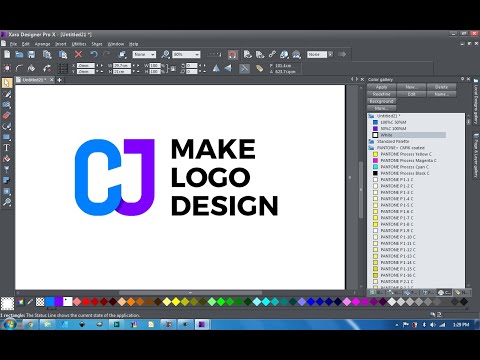
Task: Open the Edit menu
Action: [26, 44]
